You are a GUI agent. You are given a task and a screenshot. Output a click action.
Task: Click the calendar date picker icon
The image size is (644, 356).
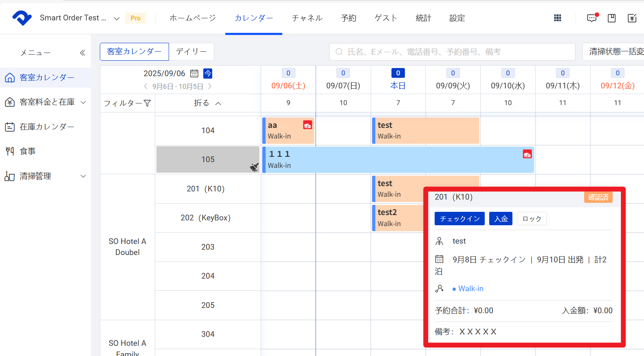click(x=194, y=73)
